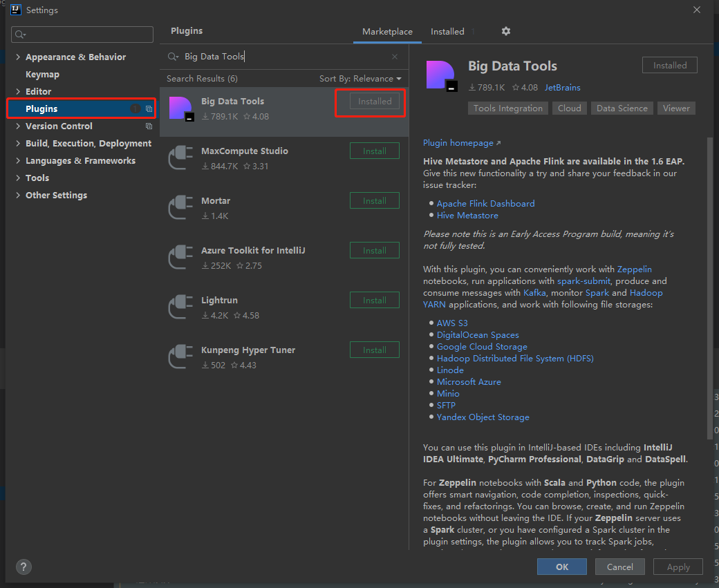
Task: Open the spark-submit link
Action: click(x=583, y=281)
